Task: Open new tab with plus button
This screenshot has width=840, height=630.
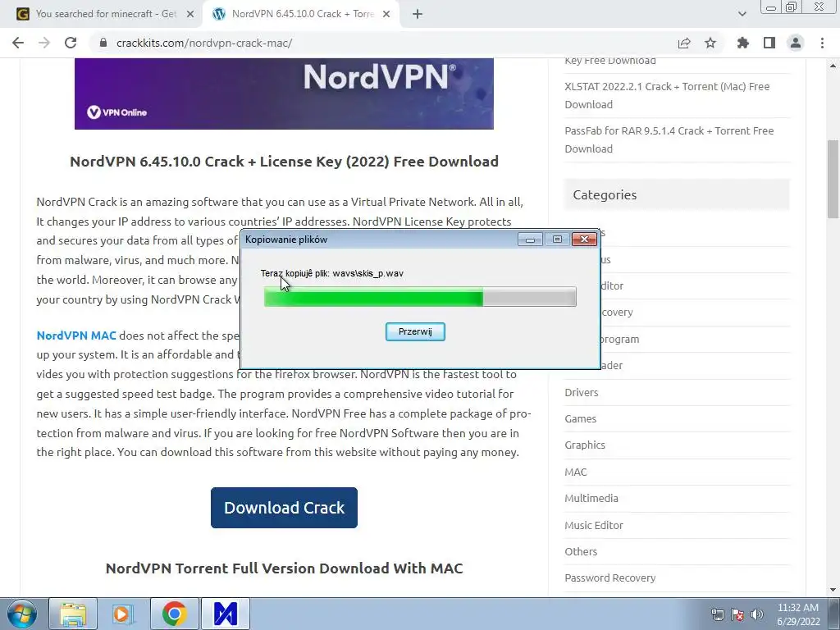Action: [418, 14]
